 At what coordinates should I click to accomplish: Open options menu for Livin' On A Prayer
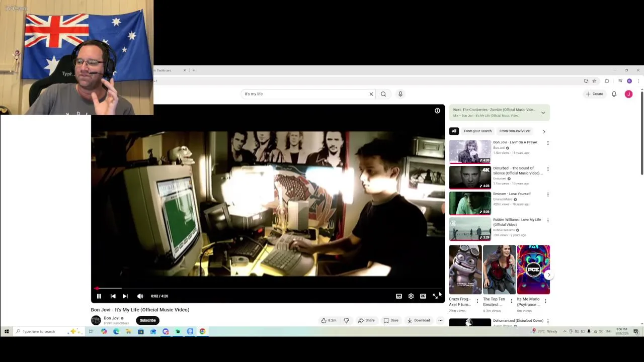[548, 143]
